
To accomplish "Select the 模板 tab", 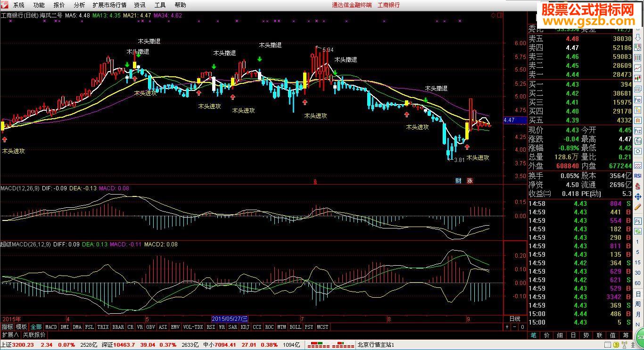I will [x=22, y=327].
